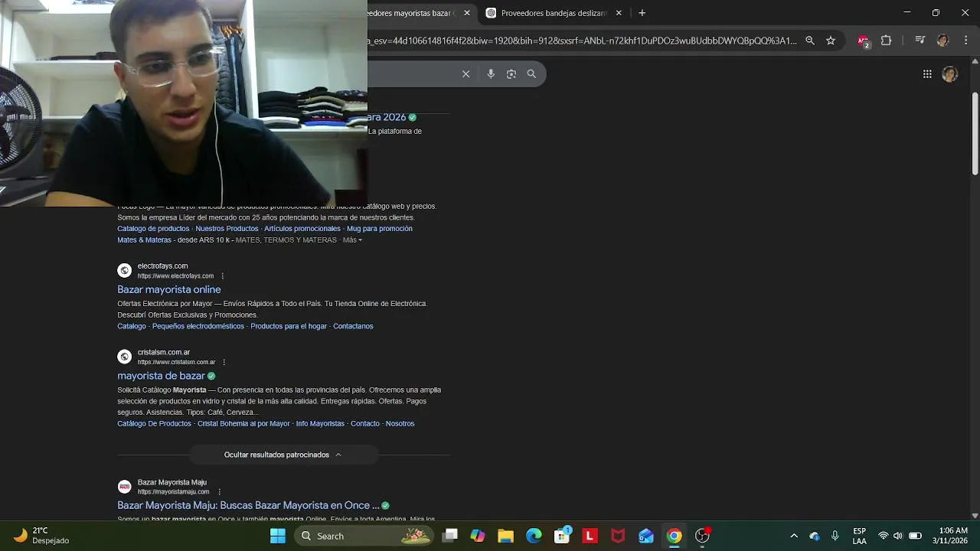Viewport: 980px width, 551px height.
Task: Open the 'mayorista de bazar' result title
Action: pyautogui.click(x=161, y=376)
